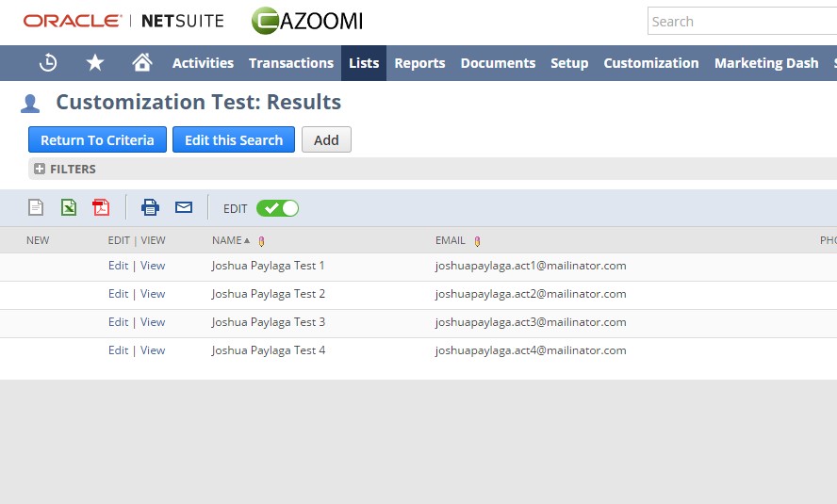Sort by the EMAIL column header
Image resolution: width=837 pixels, height=504 pixels.
click(x=451, y=240)
